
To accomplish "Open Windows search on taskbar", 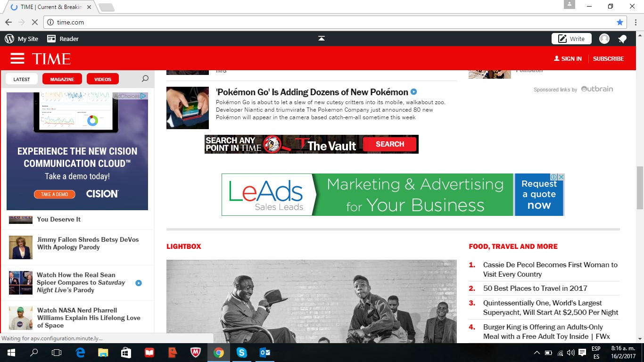I will [34, 353].
